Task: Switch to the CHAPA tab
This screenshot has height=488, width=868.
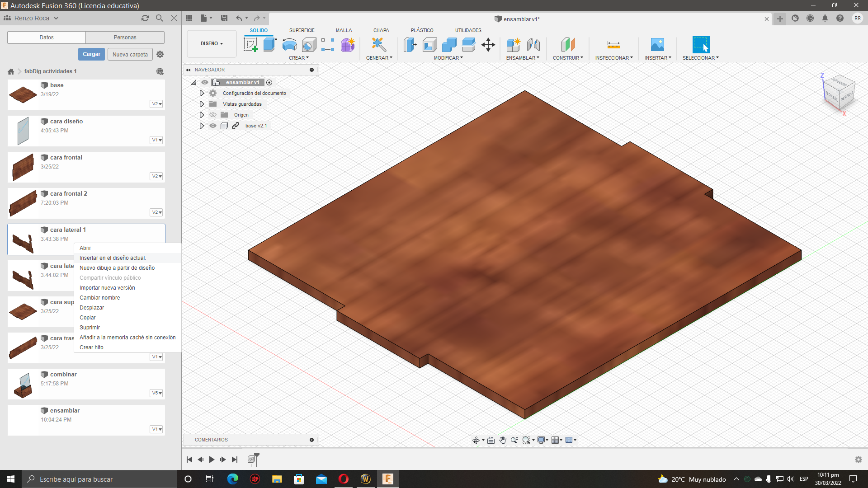Action: click(x=381, y=30)
